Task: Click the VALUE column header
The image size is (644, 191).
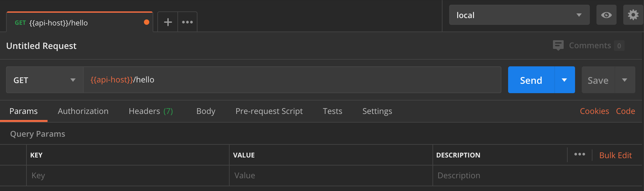Action: [244, 155]
